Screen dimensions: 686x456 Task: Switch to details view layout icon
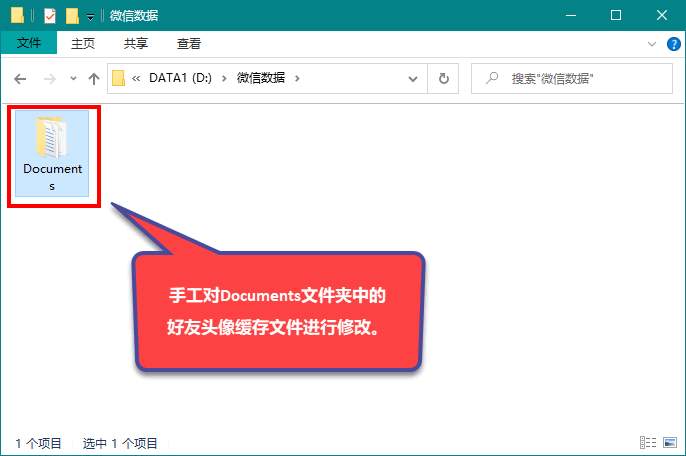[x=648, y=442]
